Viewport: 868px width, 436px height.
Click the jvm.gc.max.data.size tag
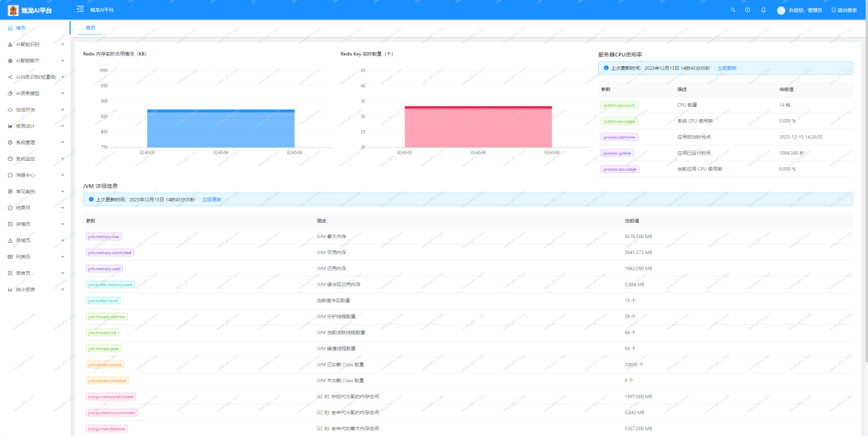pos(108,429)
